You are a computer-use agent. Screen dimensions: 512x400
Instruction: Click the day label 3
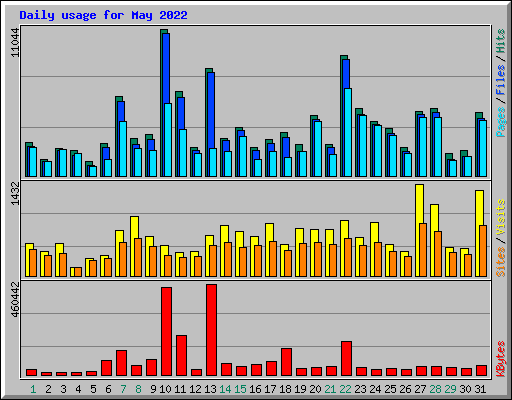pyautogui.click(x=63, y=389)
